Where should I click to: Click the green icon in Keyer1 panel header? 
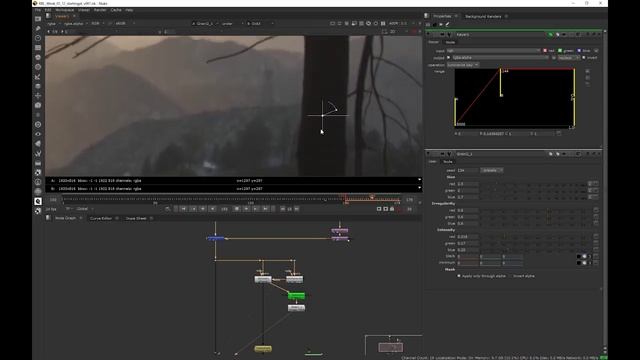click(x=550, y=35)
